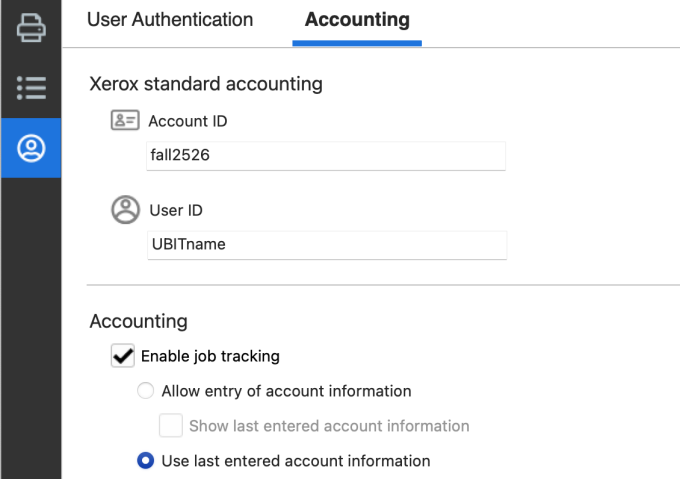680x479 pixels.
Task: Open the list view sidebar icon
Action: (31, 88)
